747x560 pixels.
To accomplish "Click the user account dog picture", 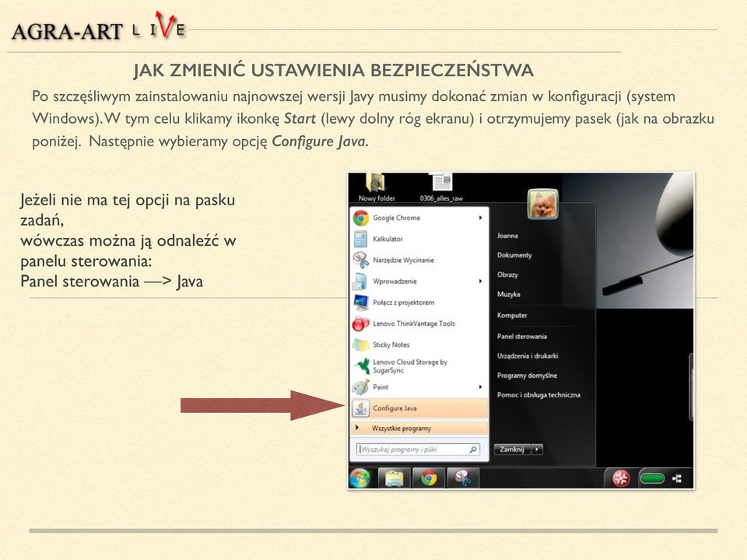I will click(x=542, y=205).
